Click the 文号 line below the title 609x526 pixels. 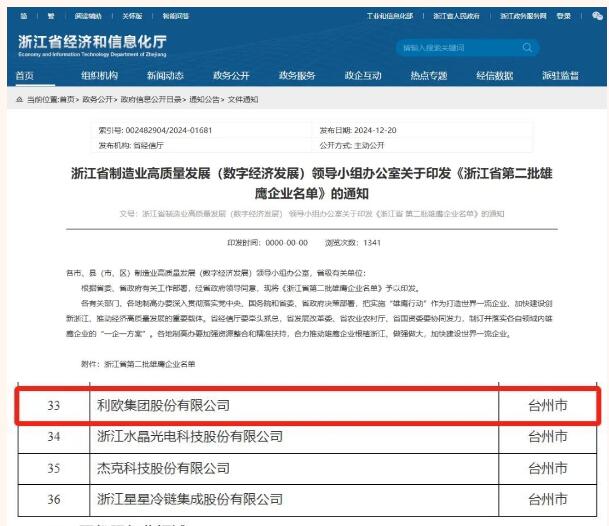coord(311,214)
